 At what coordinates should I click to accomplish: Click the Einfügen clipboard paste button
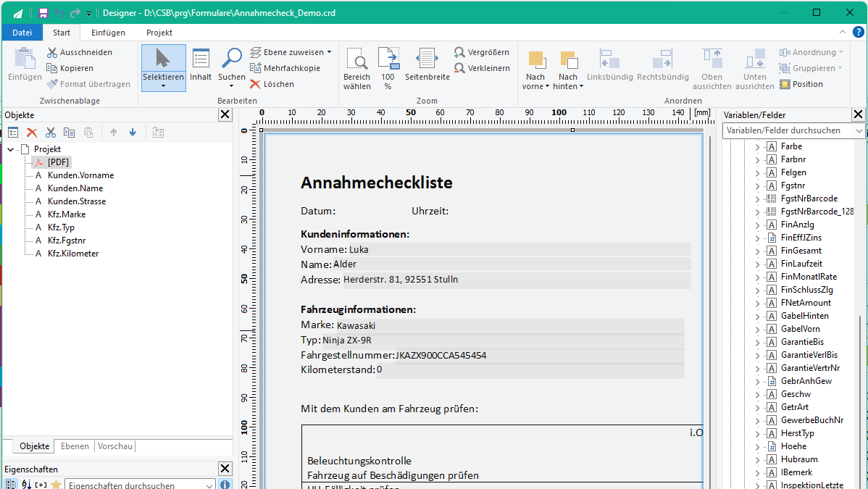click(25, 64)
